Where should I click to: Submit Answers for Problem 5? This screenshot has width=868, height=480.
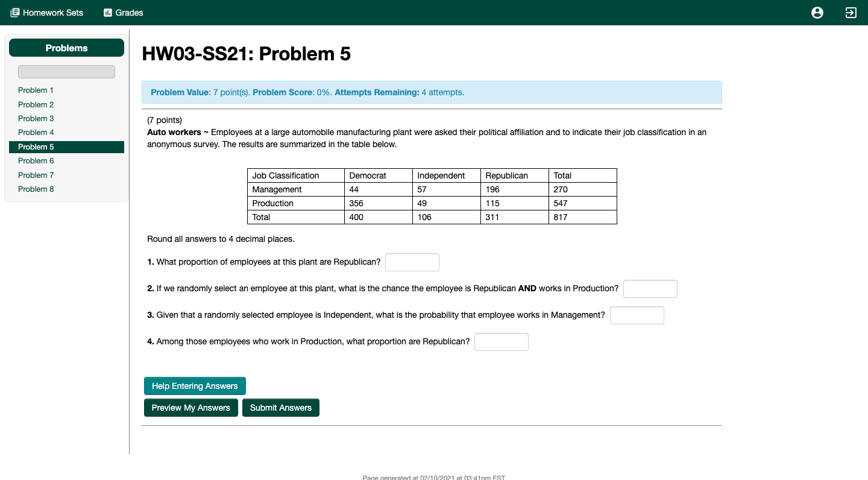pos(281,408)
